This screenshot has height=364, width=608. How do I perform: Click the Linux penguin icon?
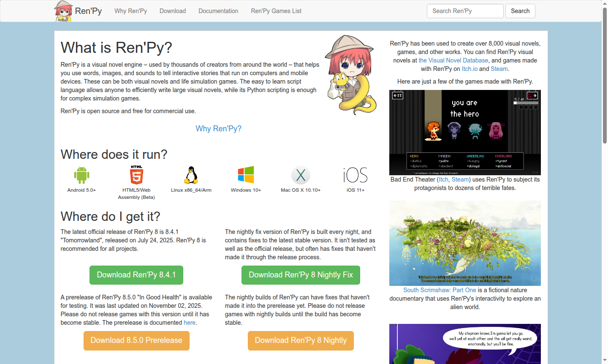[x=191, y=175]
